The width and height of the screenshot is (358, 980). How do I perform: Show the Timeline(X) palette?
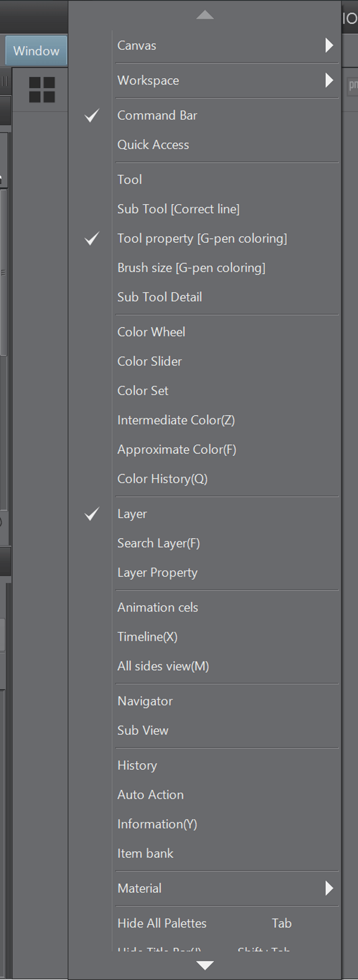147,637
